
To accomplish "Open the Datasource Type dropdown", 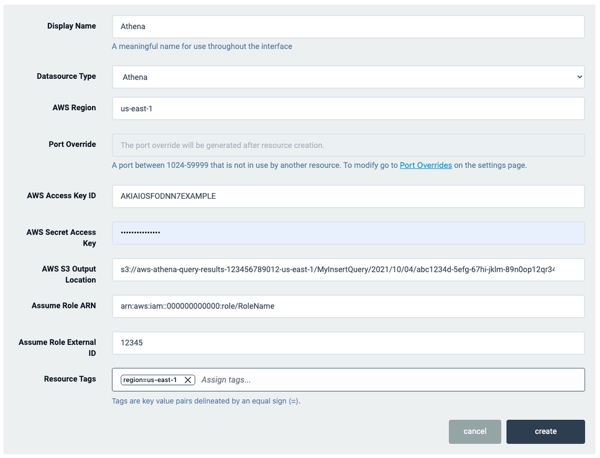I will [x=348, y=77].
